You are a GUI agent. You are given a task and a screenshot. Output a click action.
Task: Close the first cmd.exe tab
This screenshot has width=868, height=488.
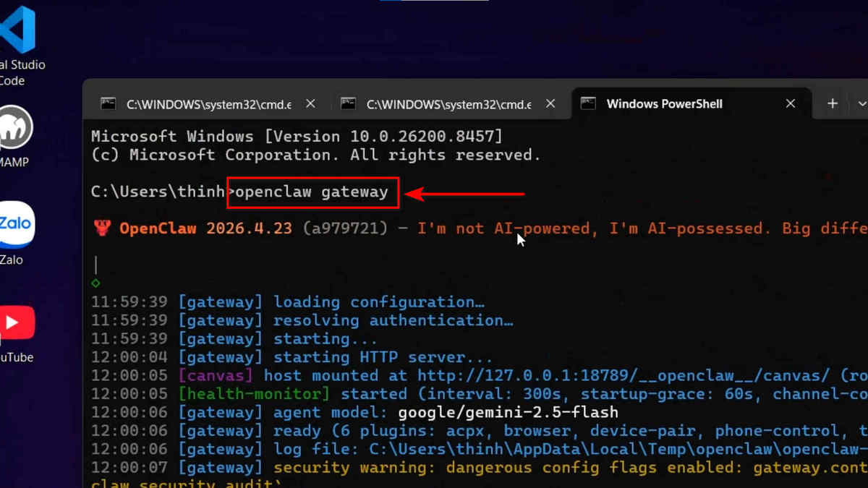[x=310, y=104]
